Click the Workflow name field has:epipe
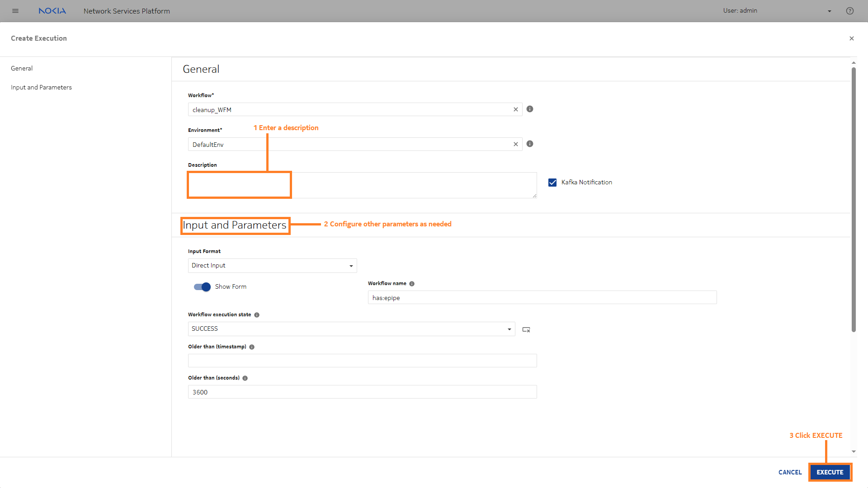This screenshot has height=488, width=868. click(x=542, y=297)
